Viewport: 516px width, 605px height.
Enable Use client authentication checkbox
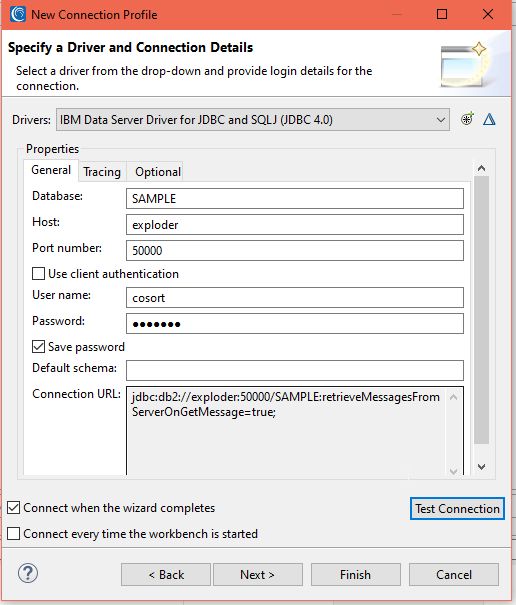pos(38,274)
